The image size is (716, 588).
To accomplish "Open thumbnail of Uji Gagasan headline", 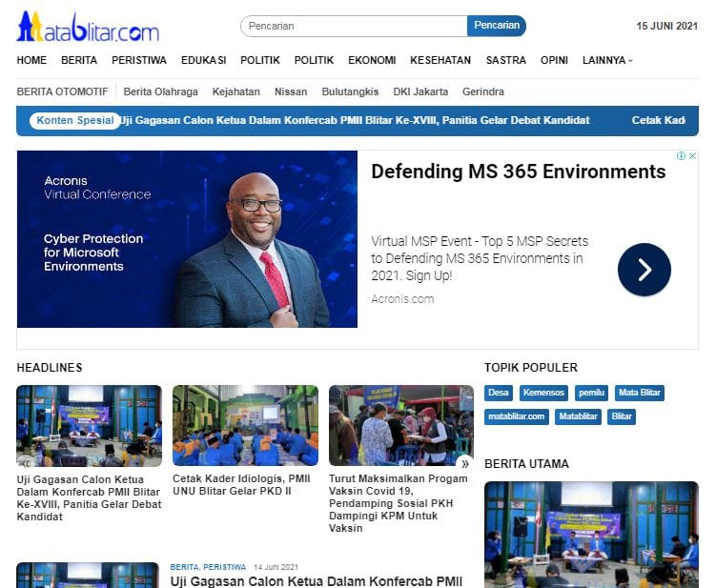I will [x=89, y=426].
